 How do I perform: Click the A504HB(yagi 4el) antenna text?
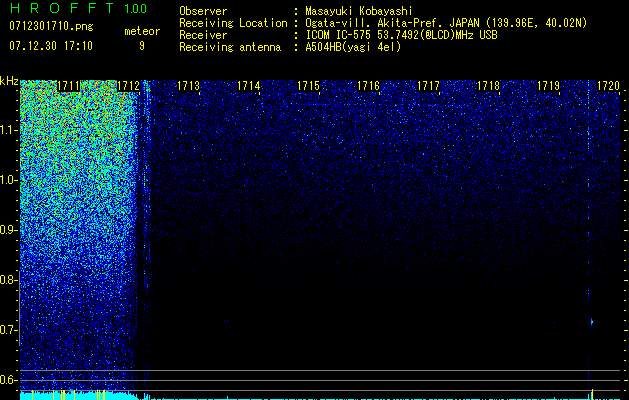click(353, 47)
